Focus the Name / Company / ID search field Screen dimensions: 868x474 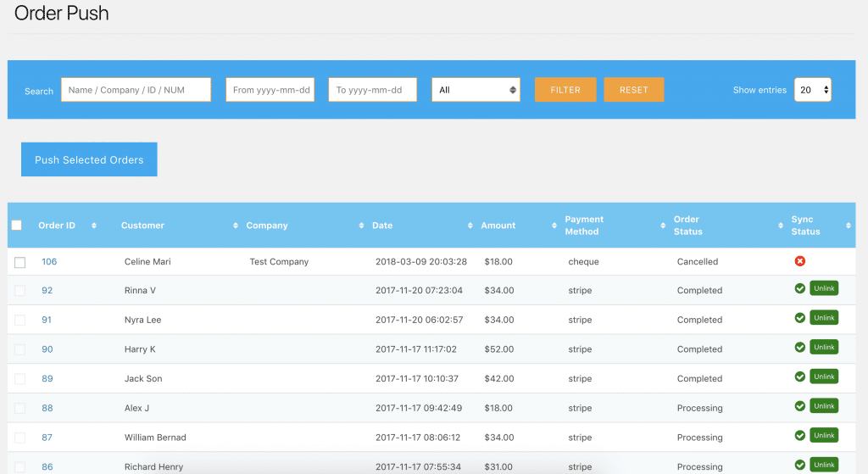(x=136, y=90)
